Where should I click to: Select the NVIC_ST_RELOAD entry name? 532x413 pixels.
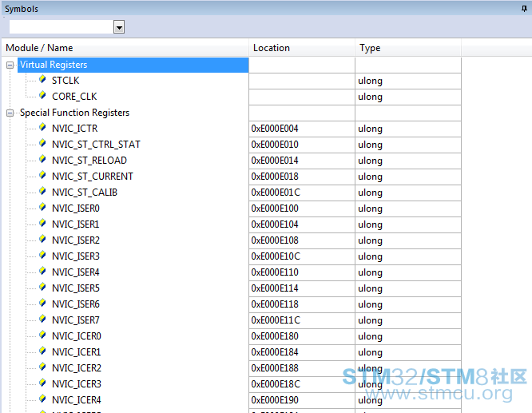point(89,161)
